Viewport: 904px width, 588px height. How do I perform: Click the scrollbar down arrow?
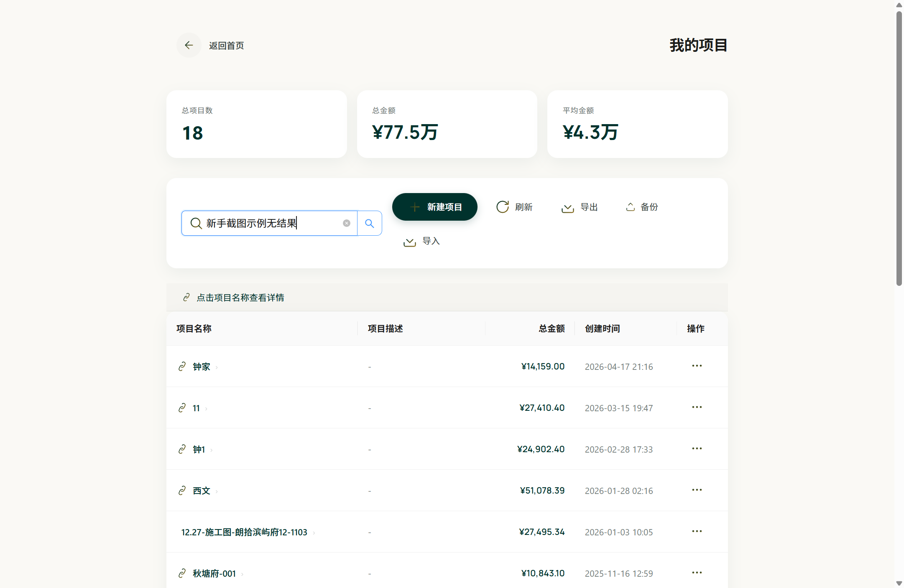[x=899, y=583]
